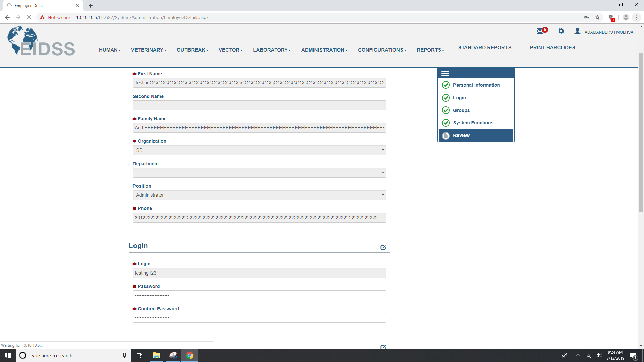The height and width of the screenshot is (362, 644).
Task: Click the hamburger menu atop the wizard sidebar
Action: [x=446, y=73]
